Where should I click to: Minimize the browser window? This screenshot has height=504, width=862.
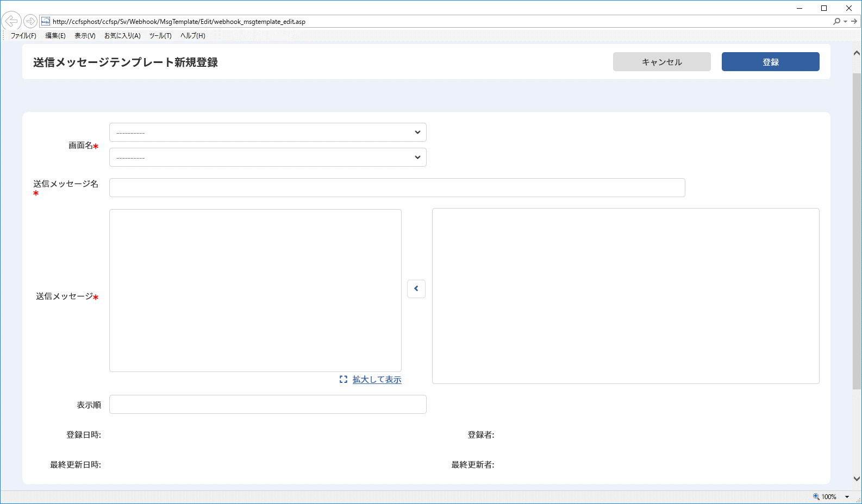799,8
